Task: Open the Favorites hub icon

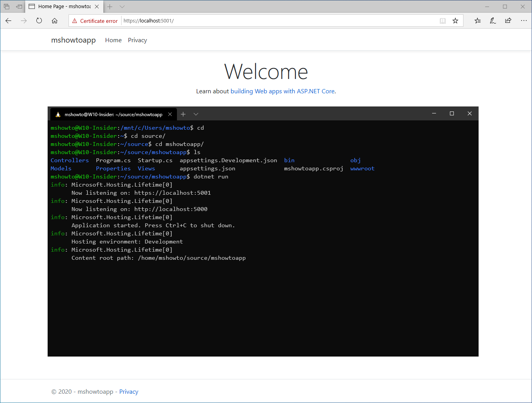Action: coord(477,21)
